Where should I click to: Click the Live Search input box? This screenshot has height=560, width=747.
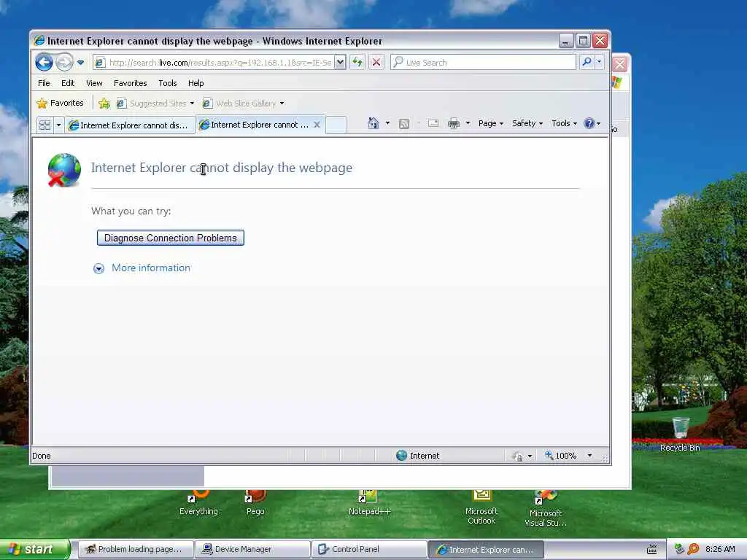point(483,63)
